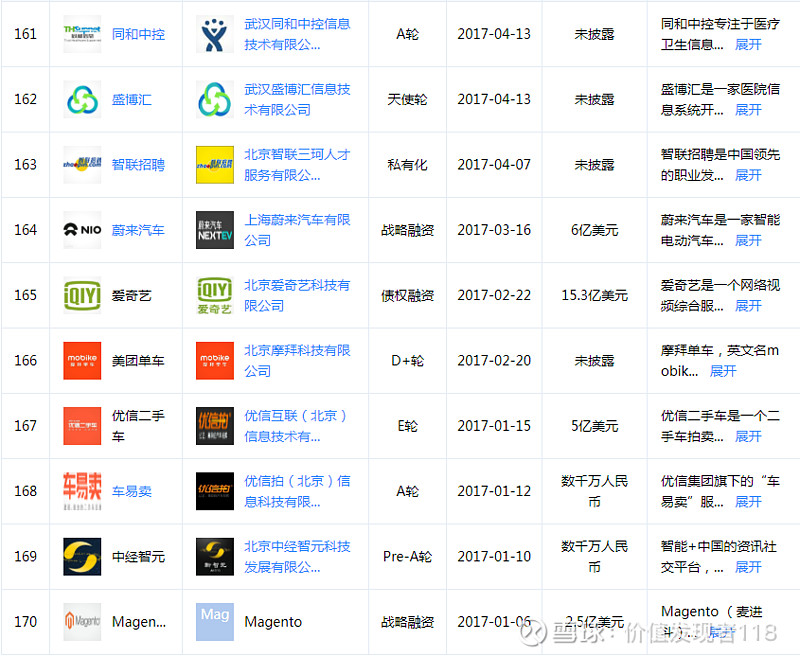
Task: Open the 同和中控 project link
Action: point(138,34)
